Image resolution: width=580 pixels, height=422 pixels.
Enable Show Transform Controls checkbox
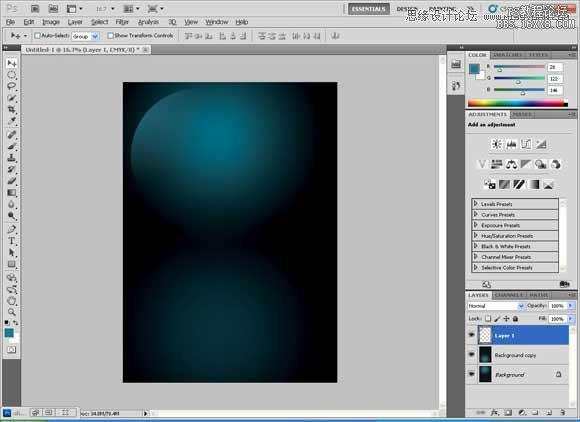[x=110, y=36]
